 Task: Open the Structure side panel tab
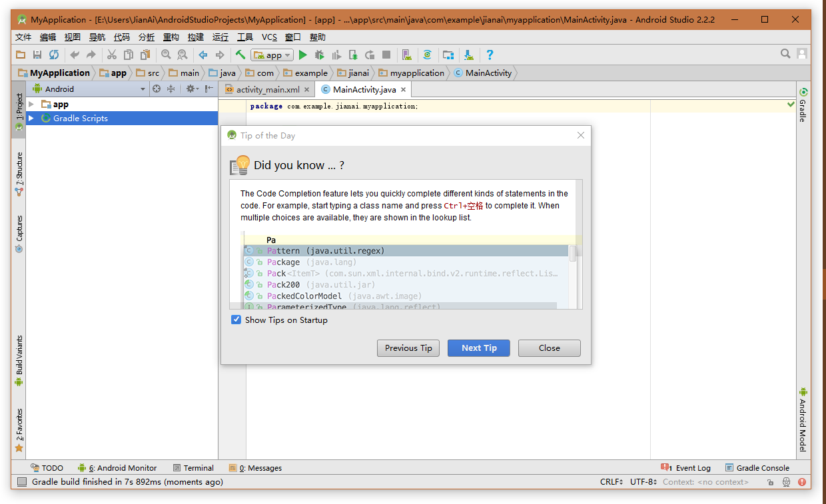(19, 174)
